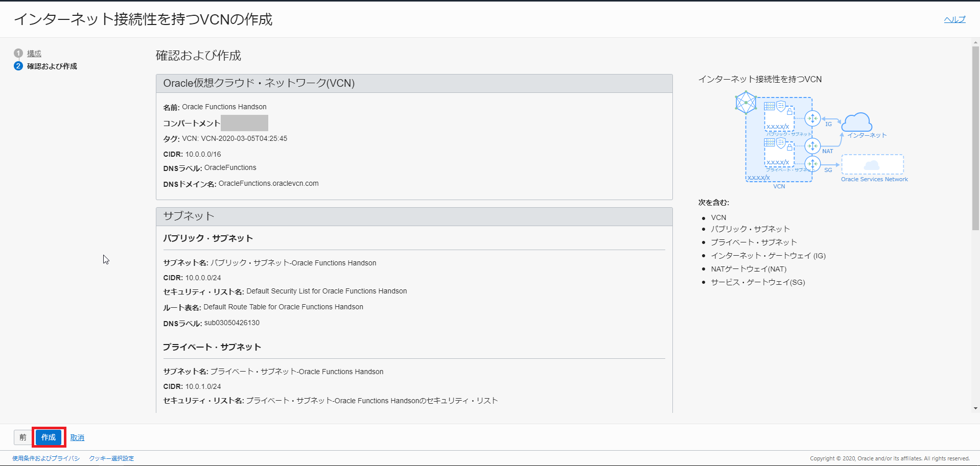Open the ヘルプ help link
Image resolution: width=980 pixels, height=466 pixels.
pyautogui.click(x=954, y=19)
